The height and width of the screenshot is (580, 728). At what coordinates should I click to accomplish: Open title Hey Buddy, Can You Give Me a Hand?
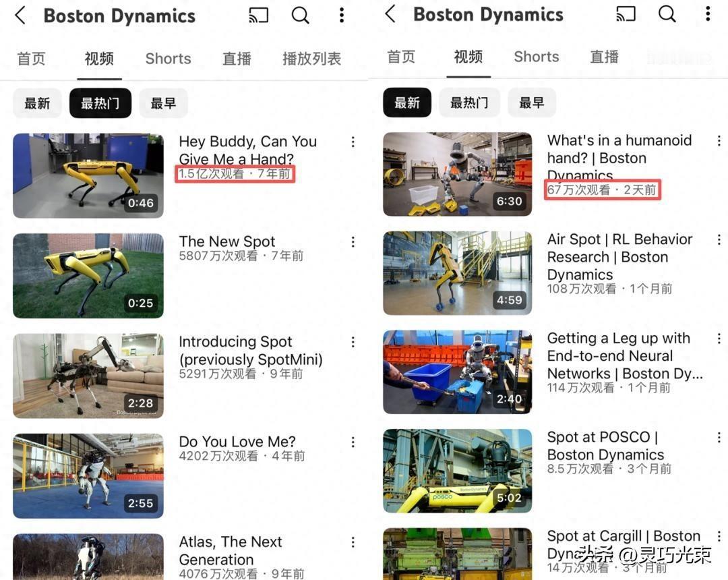click(x=248, y=150)
